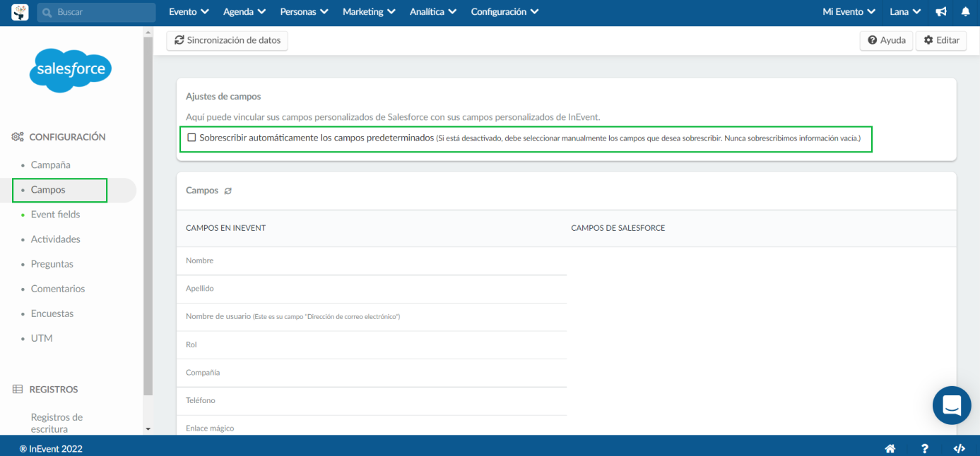The height and width of the screenshot is (456, 980).
Task: Click the Apellido field row
Action: pos(372,289)
